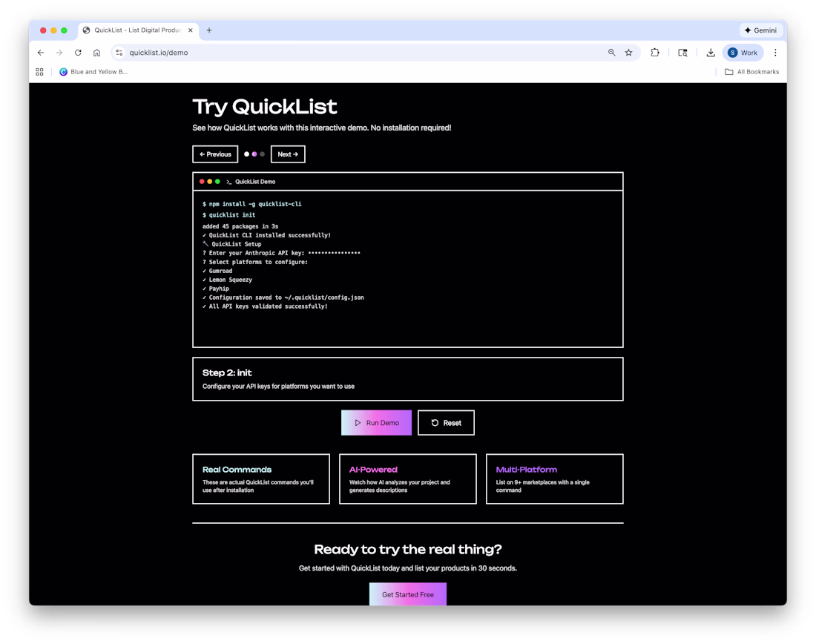Click the 'Lemon Squeezy' terminal line
The image size is (816, 644).
(x=227, y=280)
